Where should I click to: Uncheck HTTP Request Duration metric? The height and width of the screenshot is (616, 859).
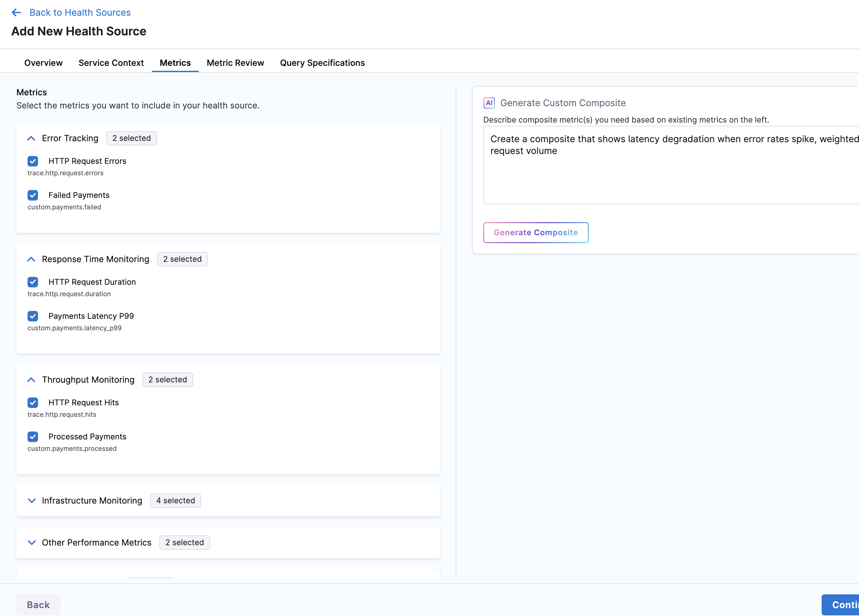(x=33, y=282)
